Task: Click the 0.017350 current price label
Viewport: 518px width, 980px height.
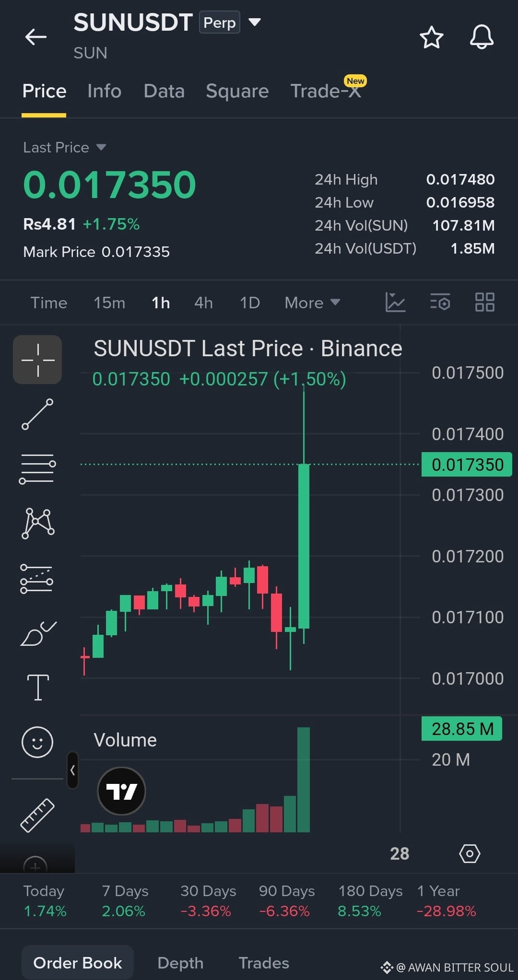Action: point(467,464)
